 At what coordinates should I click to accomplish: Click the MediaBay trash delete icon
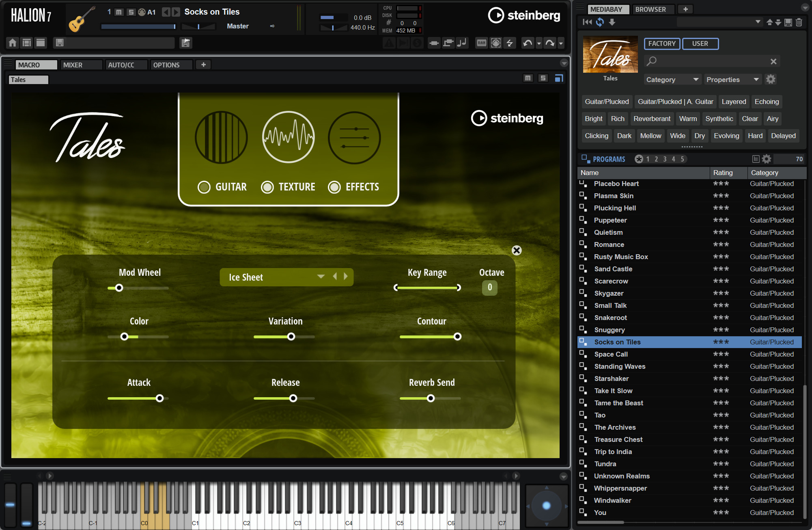pos(799,22)
